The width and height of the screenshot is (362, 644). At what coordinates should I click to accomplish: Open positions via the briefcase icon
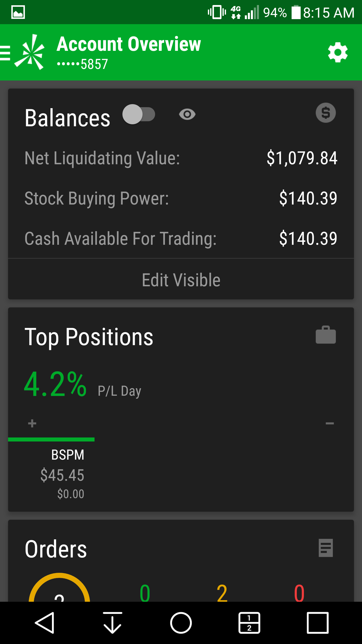point(326,335)
